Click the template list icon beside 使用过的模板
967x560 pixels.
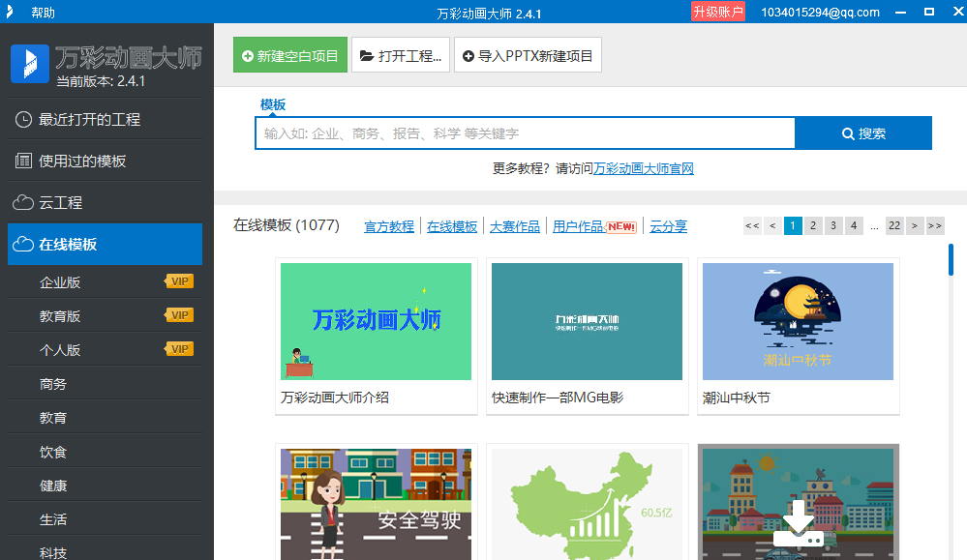coord(23,161)
